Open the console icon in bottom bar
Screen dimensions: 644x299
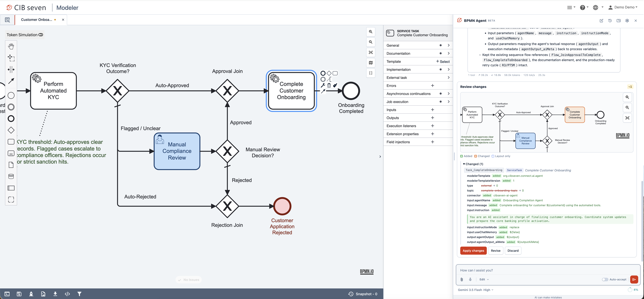tap(7, 294)
